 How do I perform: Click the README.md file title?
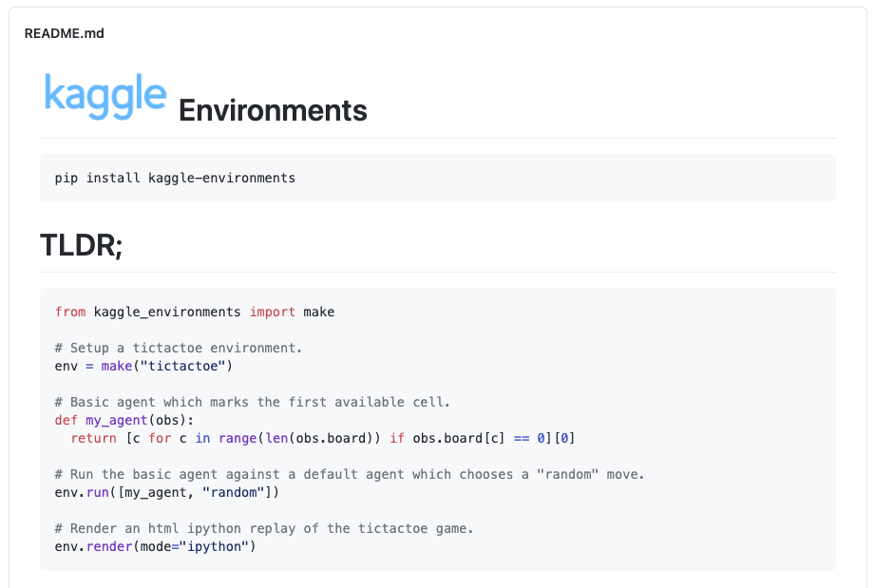pos(65,33)
